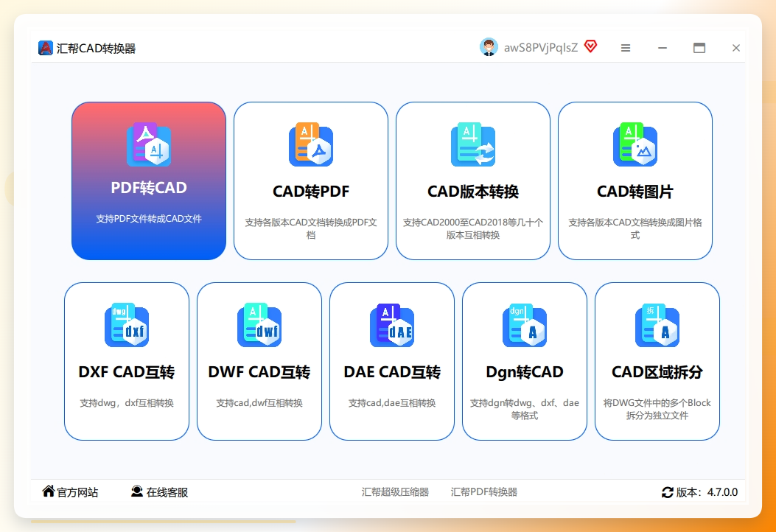776x532 pixels.
Task: Click the dAE icon above DAE CAD互转
Action: pyautogui.click(x=392, y=325)
